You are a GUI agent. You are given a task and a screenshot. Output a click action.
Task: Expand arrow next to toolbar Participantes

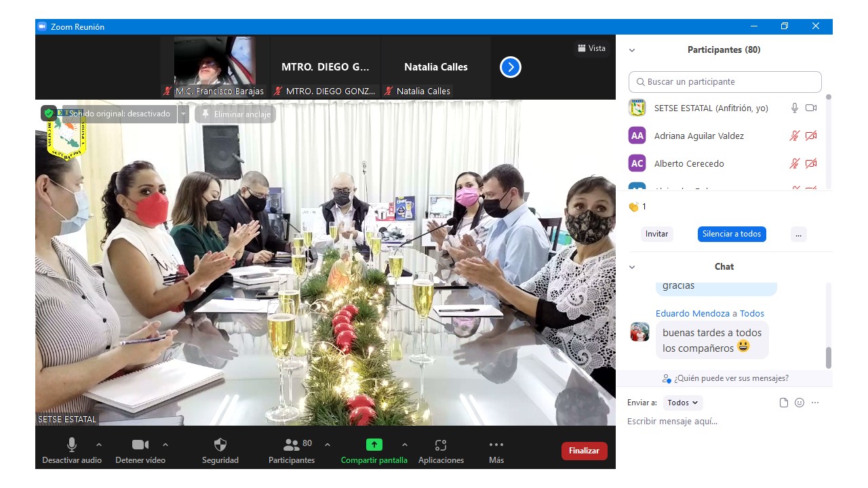pyautogui.click(x=328, y=445)
